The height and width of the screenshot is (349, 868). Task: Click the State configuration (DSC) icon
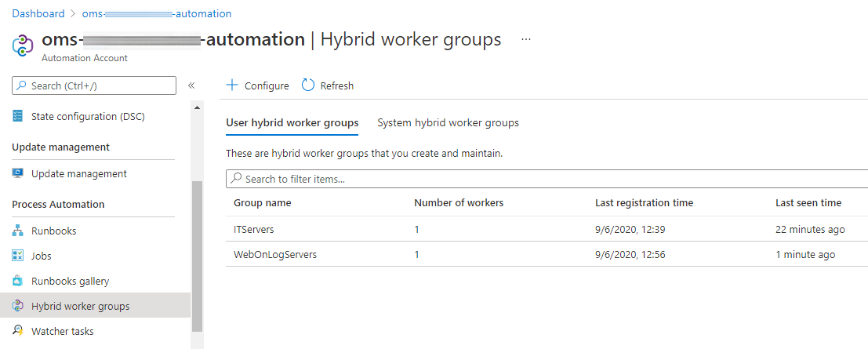[x=18, y=116]
